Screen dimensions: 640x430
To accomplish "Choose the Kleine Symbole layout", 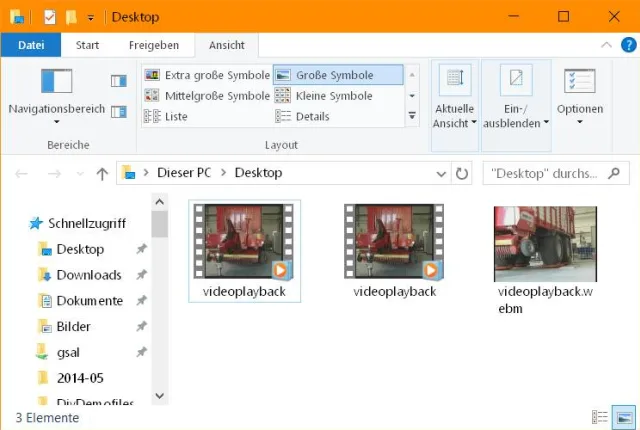I will [x=334, y=96].
